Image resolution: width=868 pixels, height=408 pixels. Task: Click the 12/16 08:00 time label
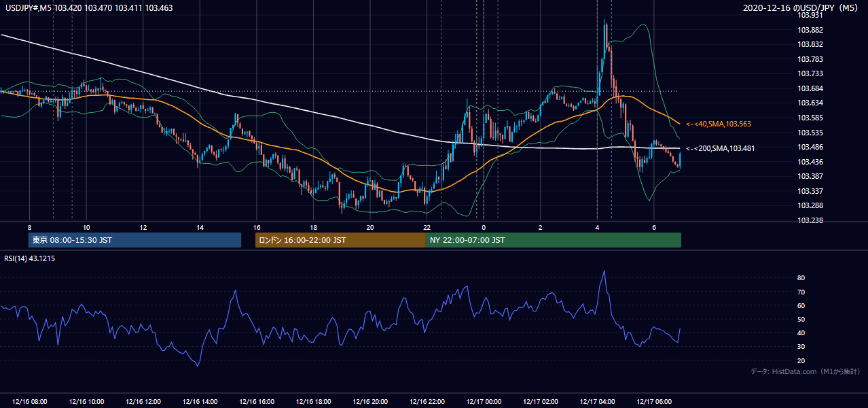tap(30, 402)
